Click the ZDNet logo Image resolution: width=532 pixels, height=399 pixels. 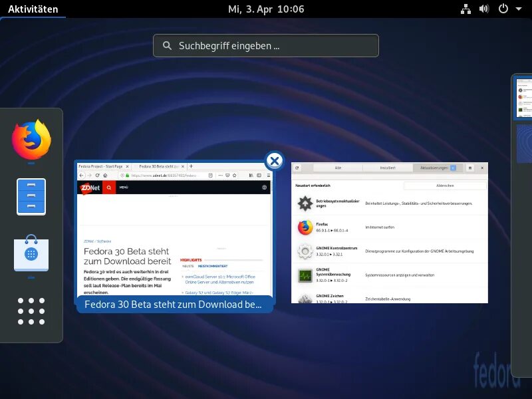click(x=90, y=188)
